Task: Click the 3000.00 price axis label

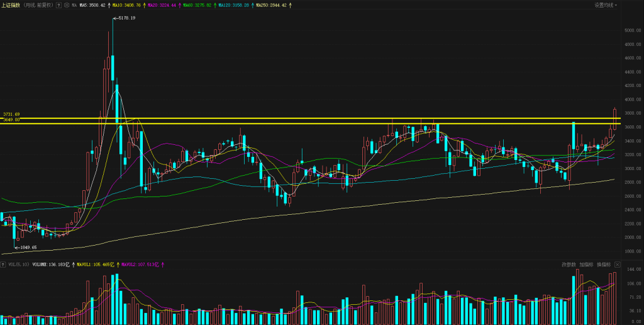Action: point(632,169)
